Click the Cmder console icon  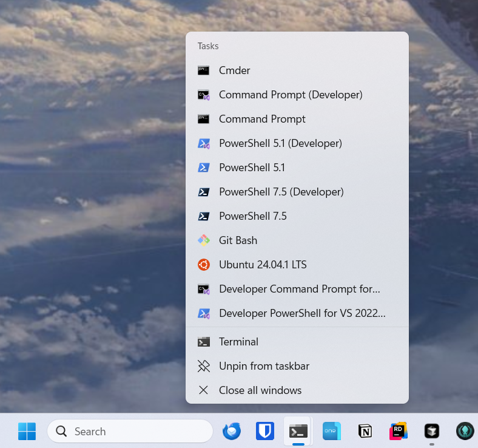pyautogui.click(x=203, y=70)
